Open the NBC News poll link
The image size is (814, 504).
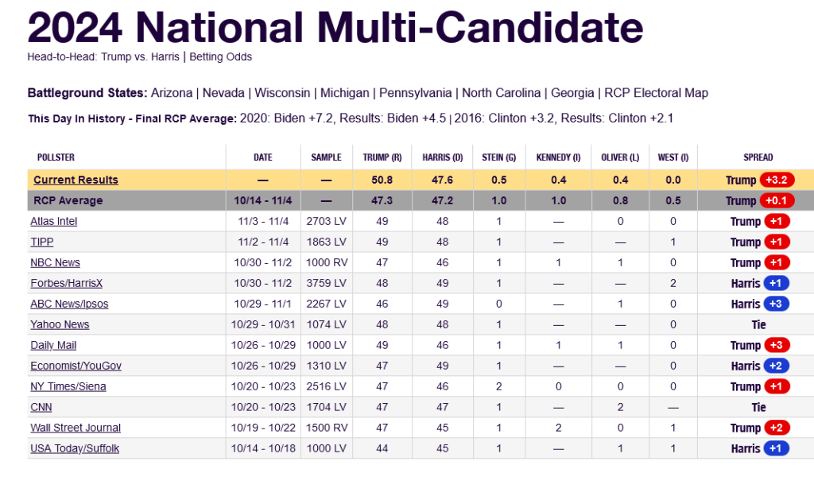(55, 262)
